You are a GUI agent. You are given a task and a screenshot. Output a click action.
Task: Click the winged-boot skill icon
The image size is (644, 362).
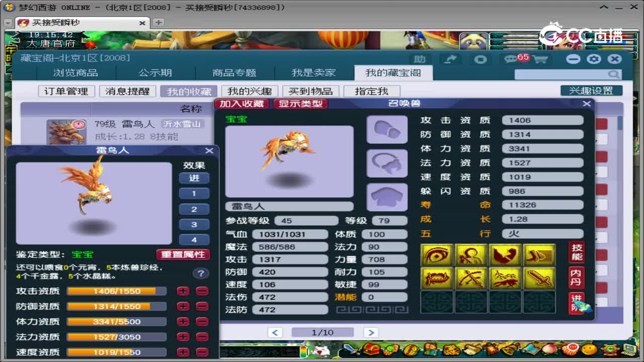tap(539, 255)
